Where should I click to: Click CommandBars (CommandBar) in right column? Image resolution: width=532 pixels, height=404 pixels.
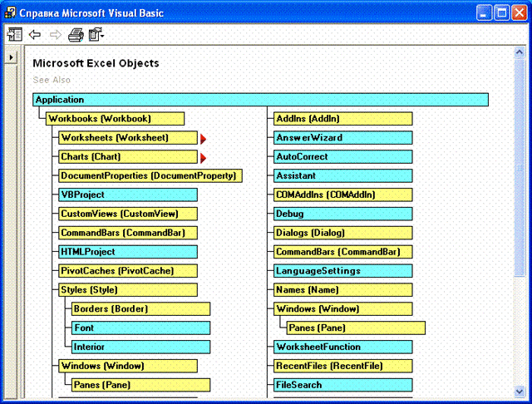[343, 252]
